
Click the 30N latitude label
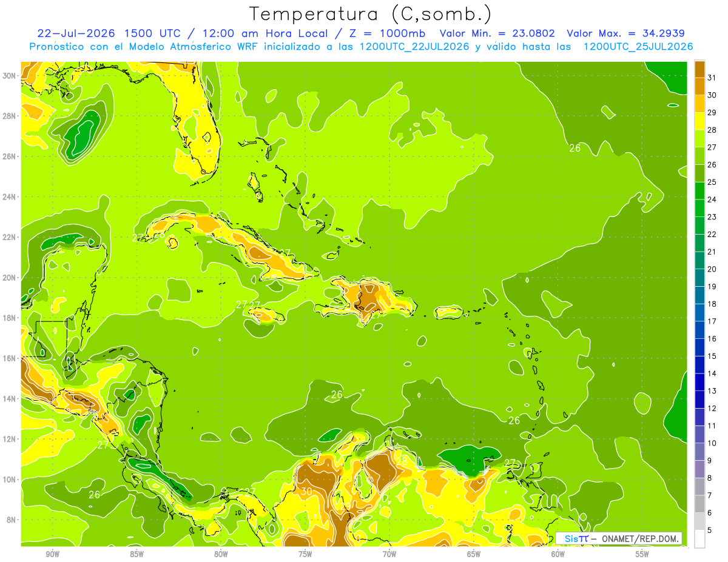pyautogui.click(x=10, y=76)
